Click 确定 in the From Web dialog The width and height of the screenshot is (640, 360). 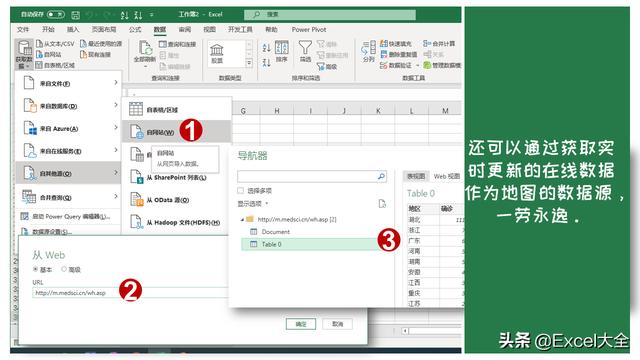301,324
